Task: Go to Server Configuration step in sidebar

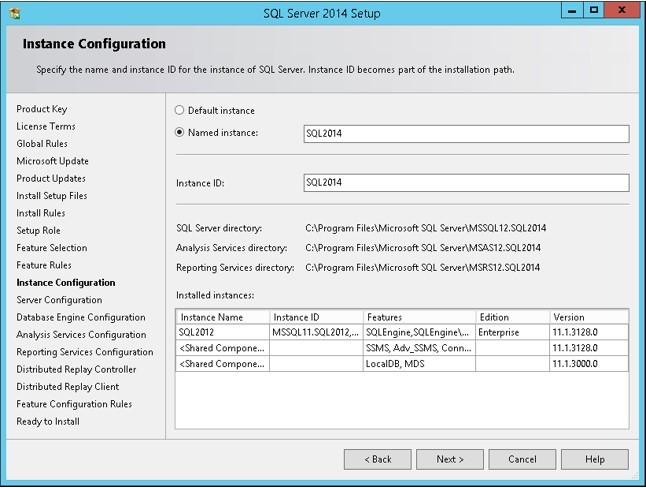Action: (x=59, y=300)
